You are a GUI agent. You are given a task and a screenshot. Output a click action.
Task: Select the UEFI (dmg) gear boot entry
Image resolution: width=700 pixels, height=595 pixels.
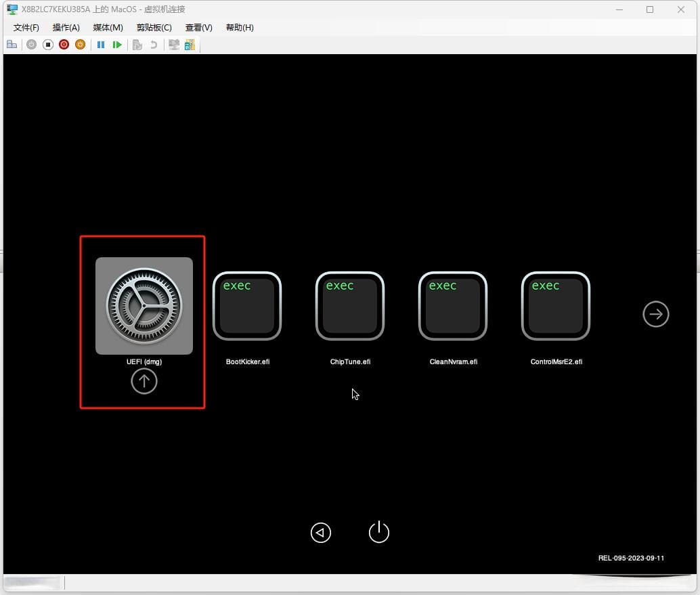144,306
